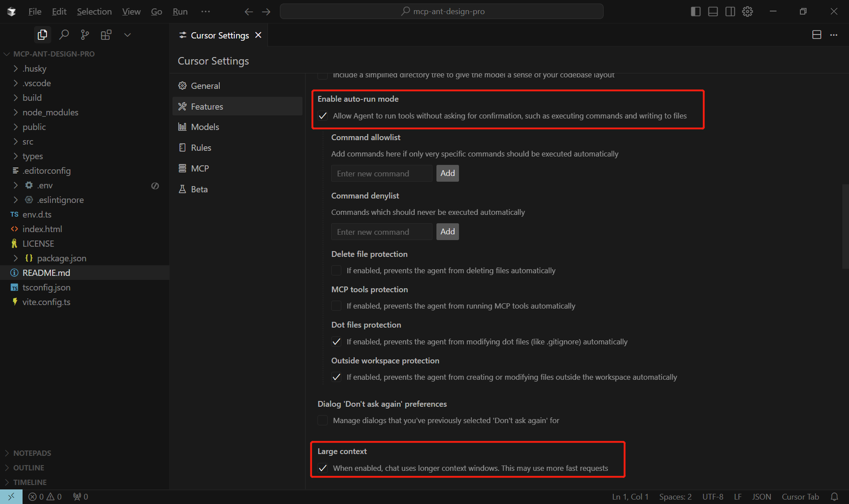Viewport: 849px width, 504px height.
Task: Open the remote window status icon
Action: (11, 496)
